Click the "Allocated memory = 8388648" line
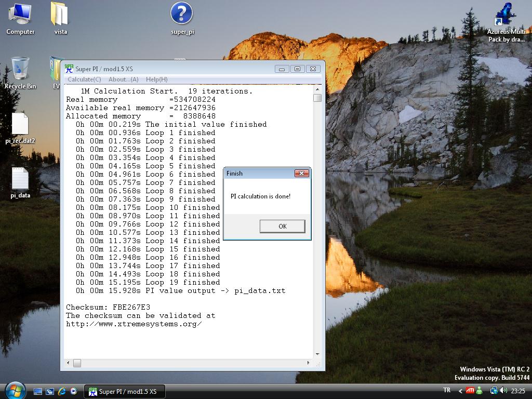Viewport: 532px width, 399px height. click(x=141, y=116)
